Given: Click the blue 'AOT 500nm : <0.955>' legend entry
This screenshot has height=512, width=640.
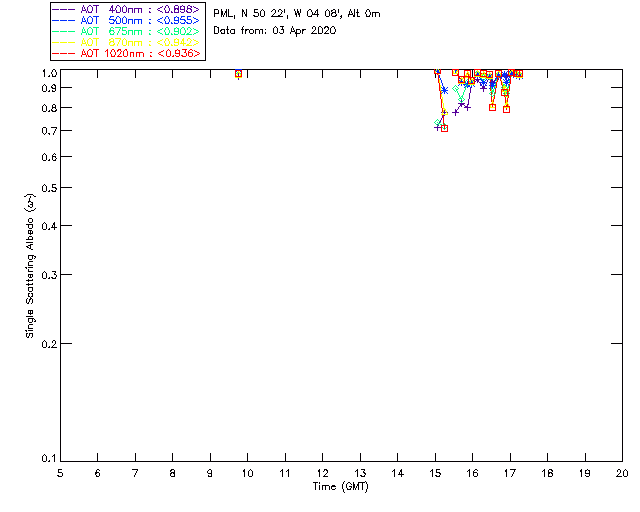Looking at the screenshot, I should point(127,20).
